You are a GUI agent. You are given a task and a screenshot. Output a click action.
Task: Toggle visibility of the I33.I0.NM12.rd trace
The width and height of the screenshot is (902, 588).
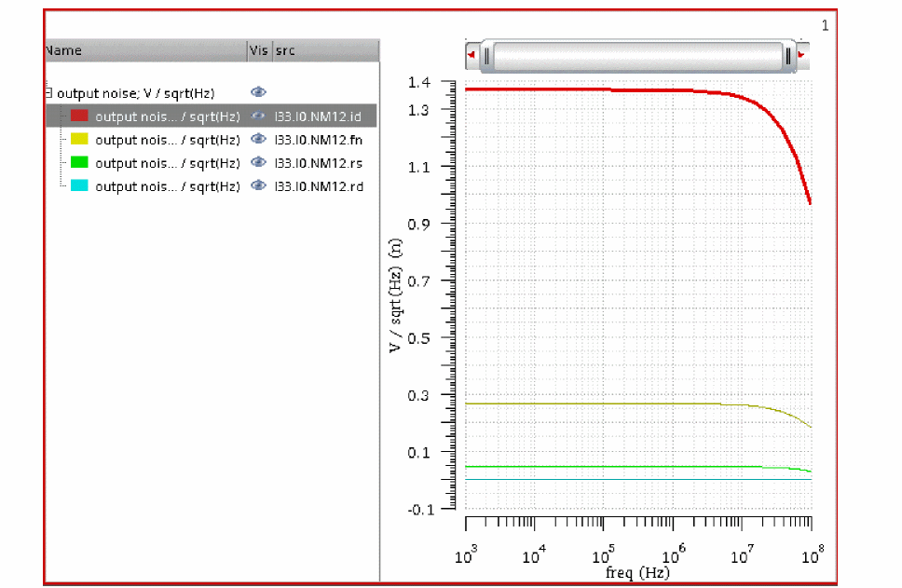[259, 185]
